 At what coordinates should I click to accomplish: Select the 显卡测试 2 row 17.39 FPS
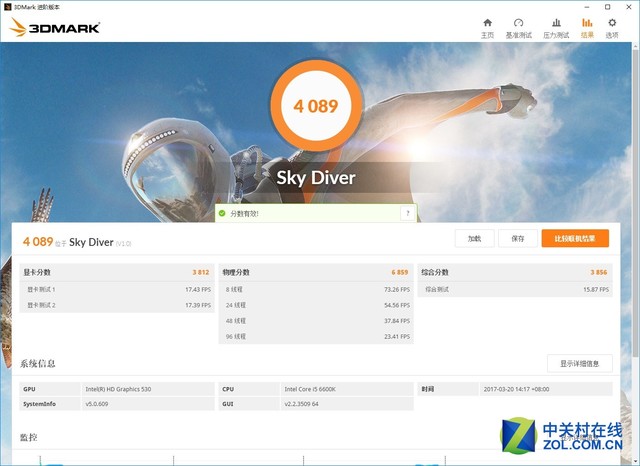[x=117, y=305]
